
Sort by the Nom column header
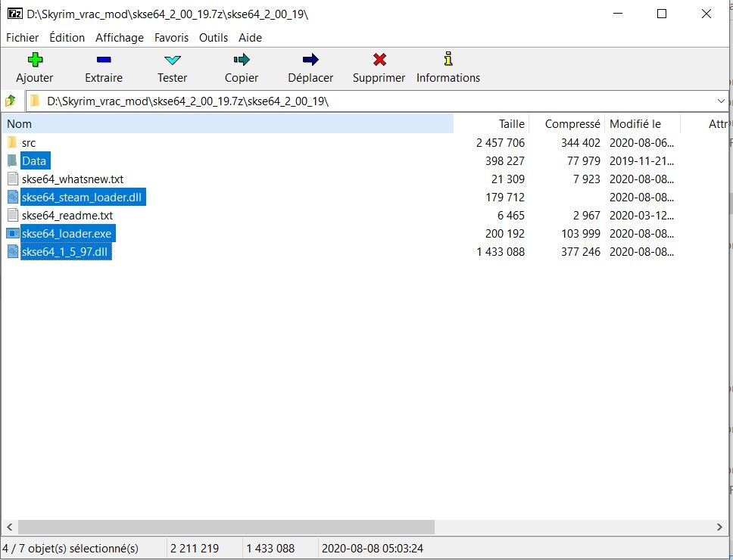[20, 123]
